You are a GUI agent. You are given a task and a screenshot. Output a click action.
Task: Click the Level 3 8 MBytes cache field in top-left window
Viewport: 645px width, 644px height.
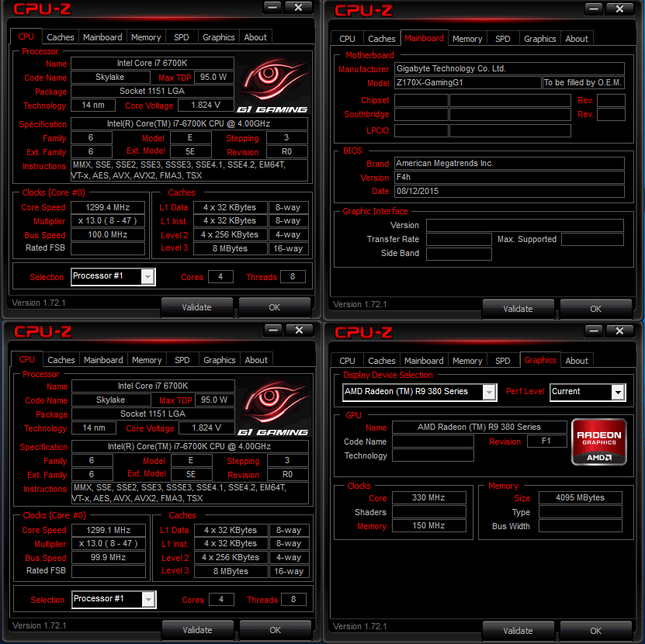pyautogui.click(x=231, y=248)
